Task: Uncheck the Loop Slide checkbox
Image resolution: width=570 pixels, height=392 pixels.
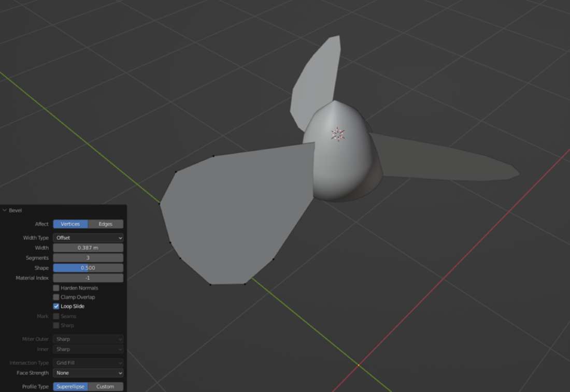Action: [56, 306]
